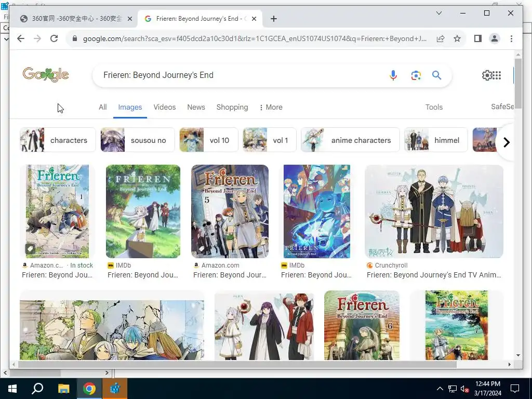Bookmark this page with star icon
Screen dimensions: 532x399
point(457,38)
